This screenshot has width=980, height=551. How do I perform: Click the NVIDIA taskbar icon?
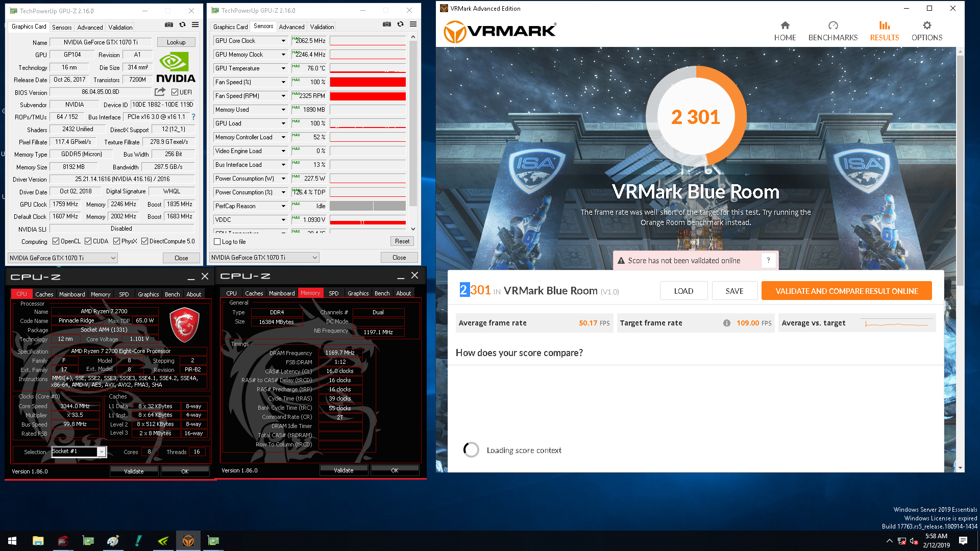(163, 541)
